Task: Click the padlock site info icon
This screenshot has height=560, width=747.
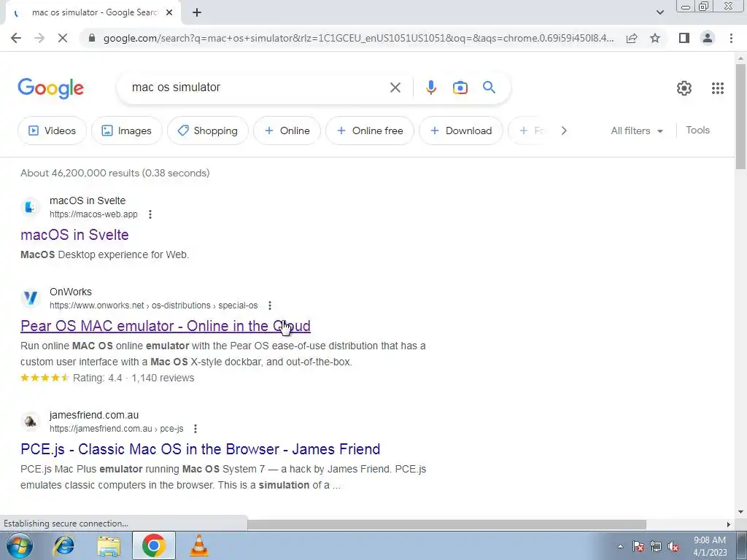Action: point(92,38)
